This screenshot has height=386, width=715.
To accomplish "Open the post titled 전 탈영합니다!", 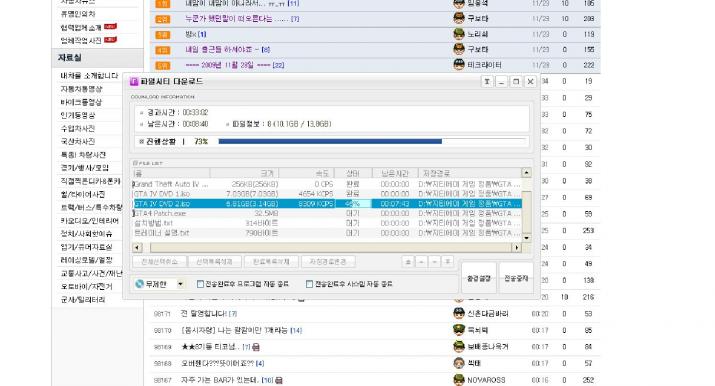I will pos(203,314).
